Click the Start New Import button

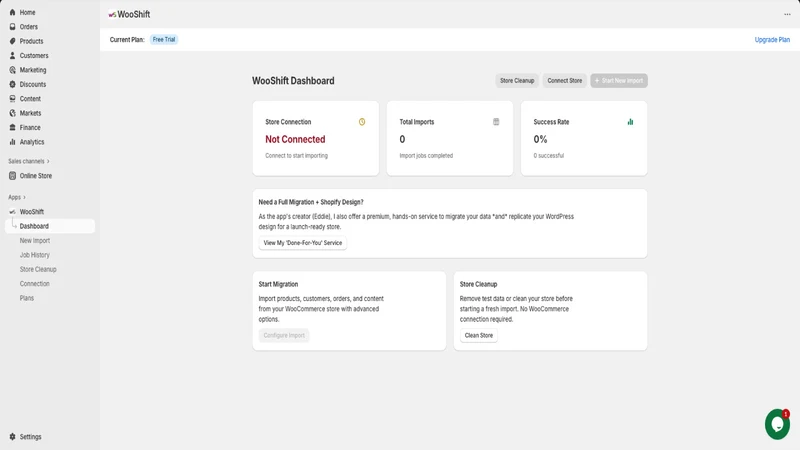click(619, 81)
